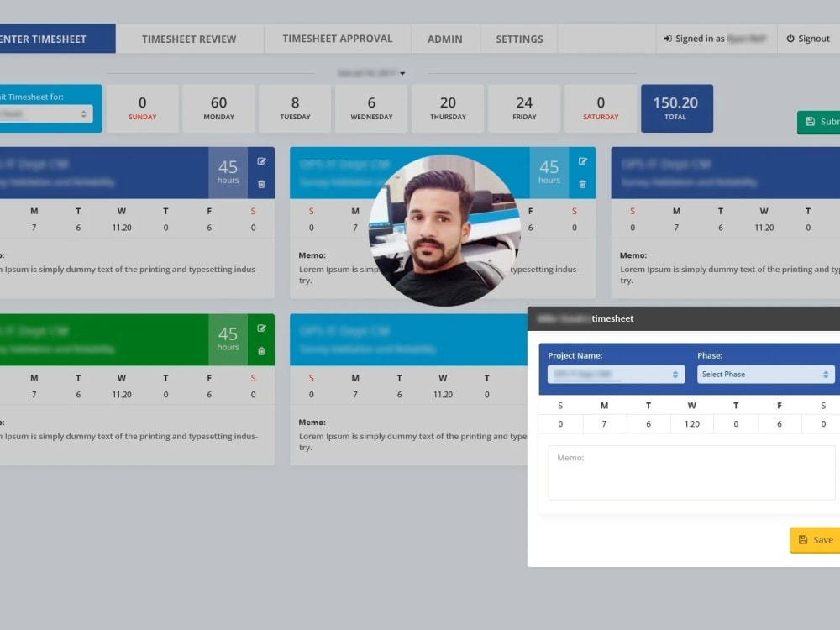840x630 pixels.
Task: Open the Settings tab
Action: coord(519,39)
